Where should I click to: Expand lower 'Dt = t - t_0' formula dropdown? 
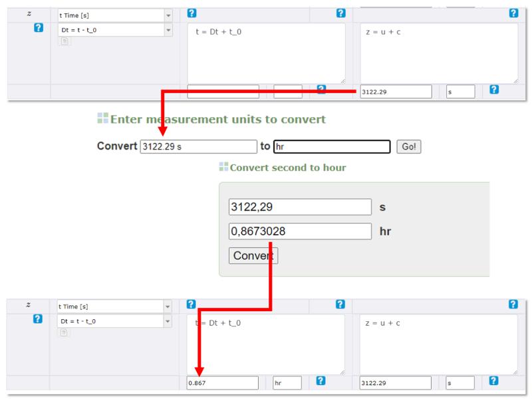114,321
